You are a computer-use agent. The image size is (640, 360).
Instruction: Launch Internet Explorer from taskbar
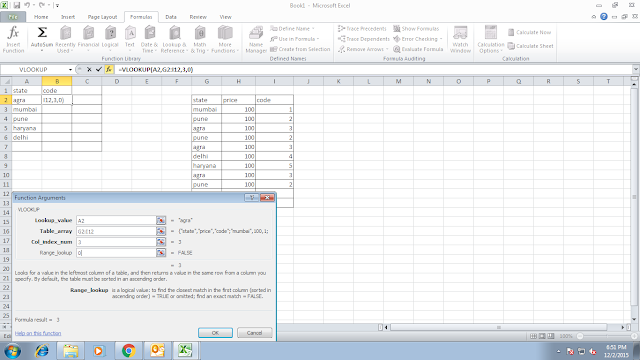(x=41, y=351)
